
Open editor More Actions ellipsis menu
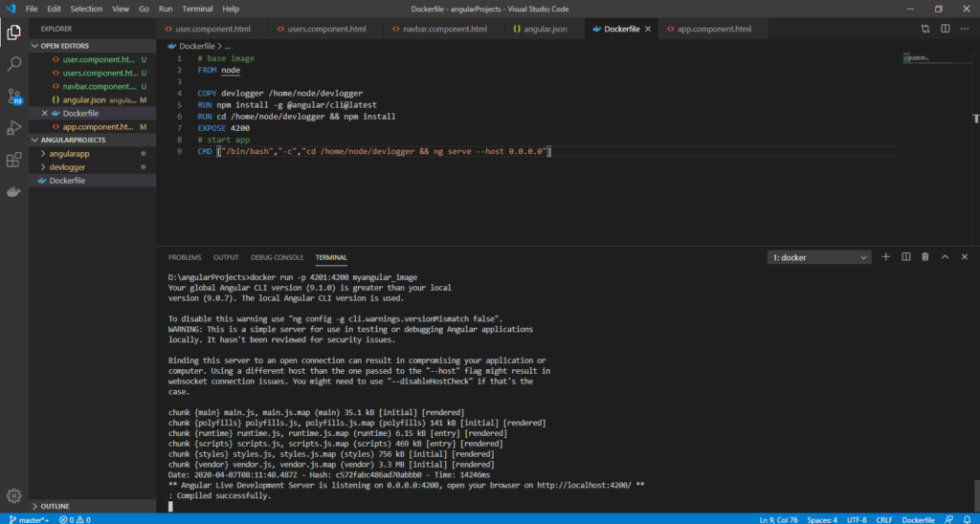click(965, 29)
